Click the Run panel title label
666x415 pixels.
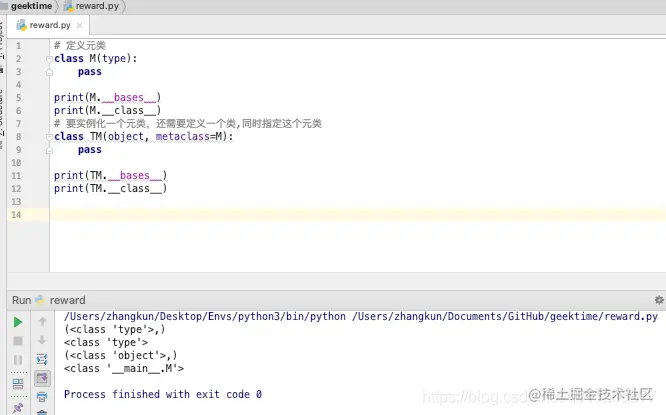(21, 300)
